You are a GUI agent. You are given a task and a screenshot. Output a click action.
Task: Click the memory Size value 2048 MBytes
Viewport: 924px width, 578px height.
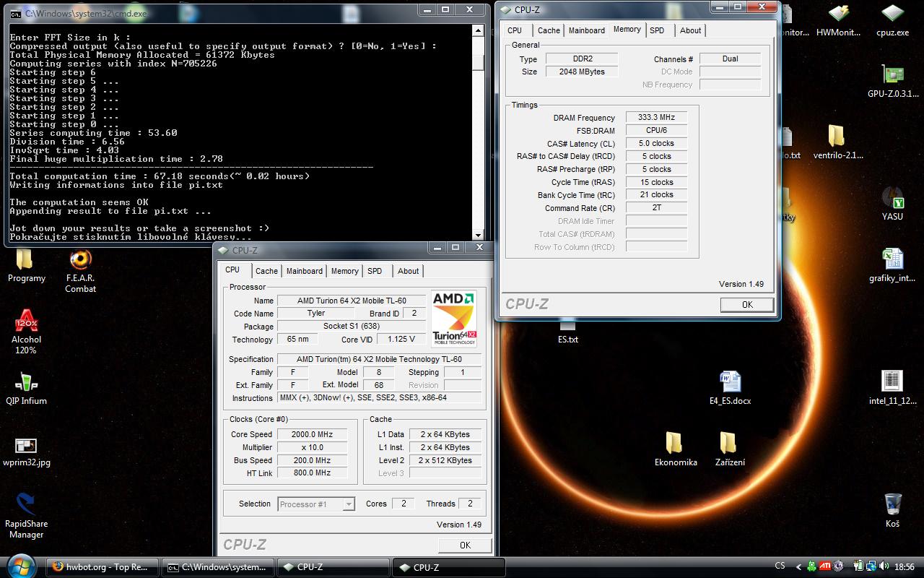[x=581, y=72]
